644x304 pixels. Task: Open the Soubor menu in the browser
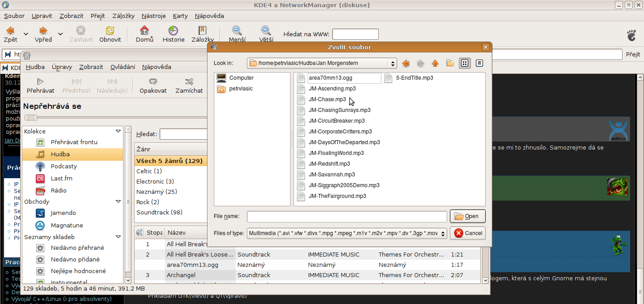(14, 16)
